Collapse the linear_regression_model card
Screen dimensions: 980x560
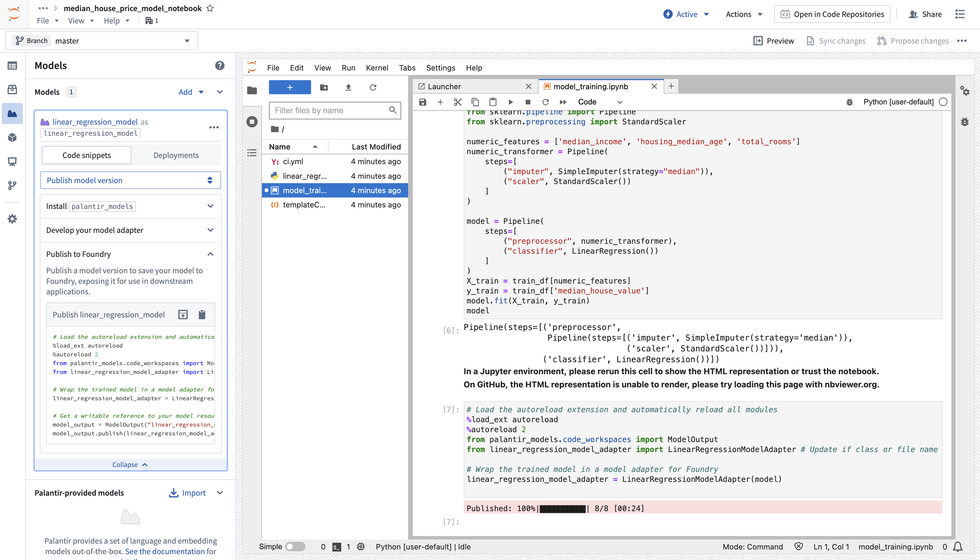(x=130, y=465)
